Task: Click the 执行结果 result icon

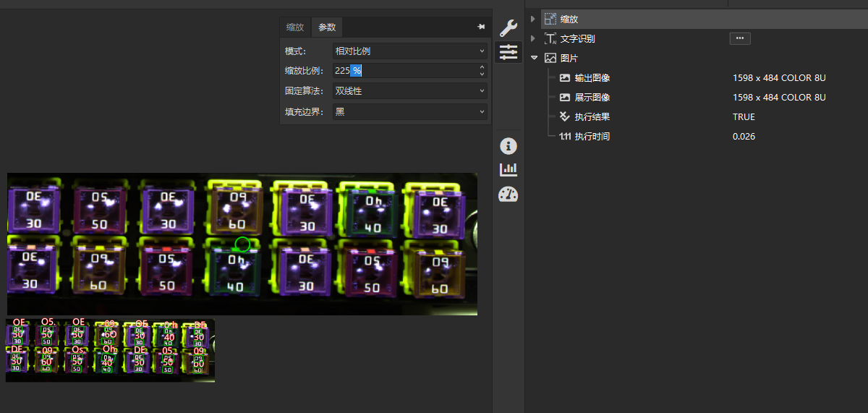Action: pos(565,116)
